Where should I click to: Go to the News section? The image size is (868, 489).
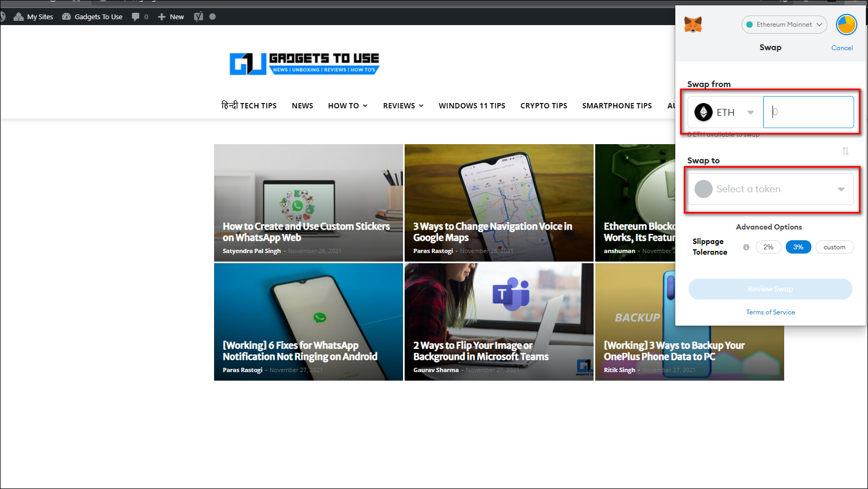click(x=302, y=106)
